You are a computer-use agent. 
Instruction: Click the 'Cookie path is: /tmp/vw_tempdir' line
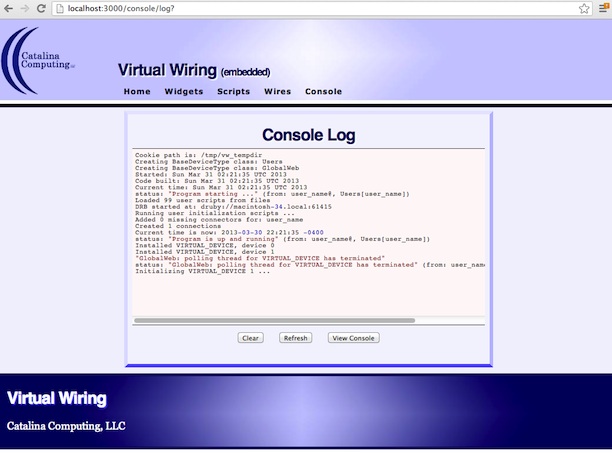point(199,155)
